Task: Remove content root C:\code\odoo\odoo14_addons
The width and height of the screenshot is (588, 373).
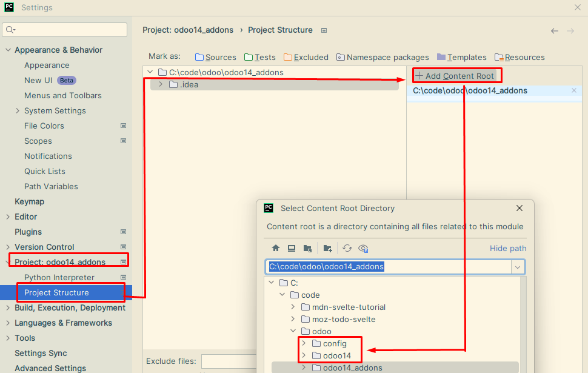Action: (x=573, y=90)
